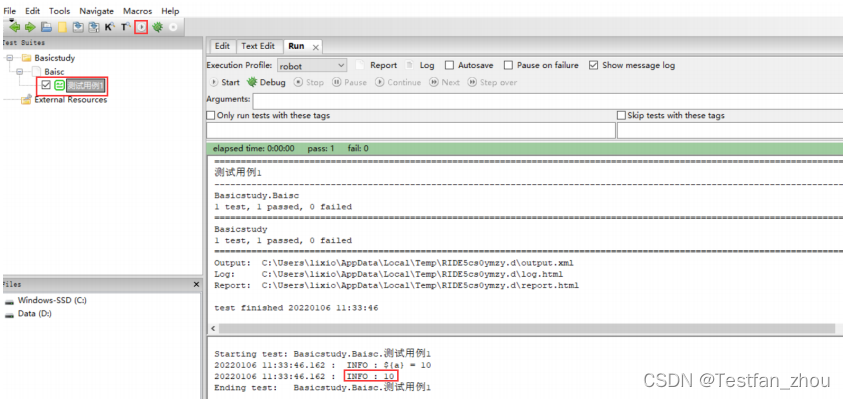Click the Windows-SSD (C:) drive icon
845x399 pixels.
[x=9, y=301]
